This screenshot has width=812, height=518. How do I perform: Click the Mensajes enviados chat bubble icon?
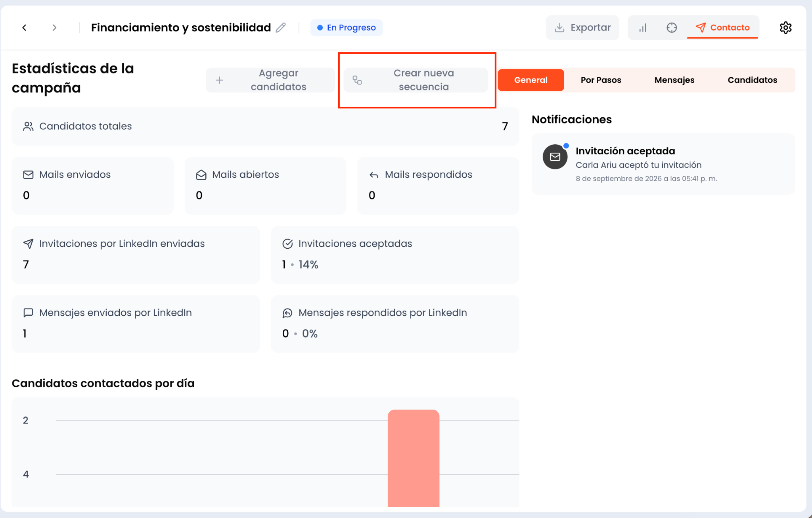[x=28, y=313]
